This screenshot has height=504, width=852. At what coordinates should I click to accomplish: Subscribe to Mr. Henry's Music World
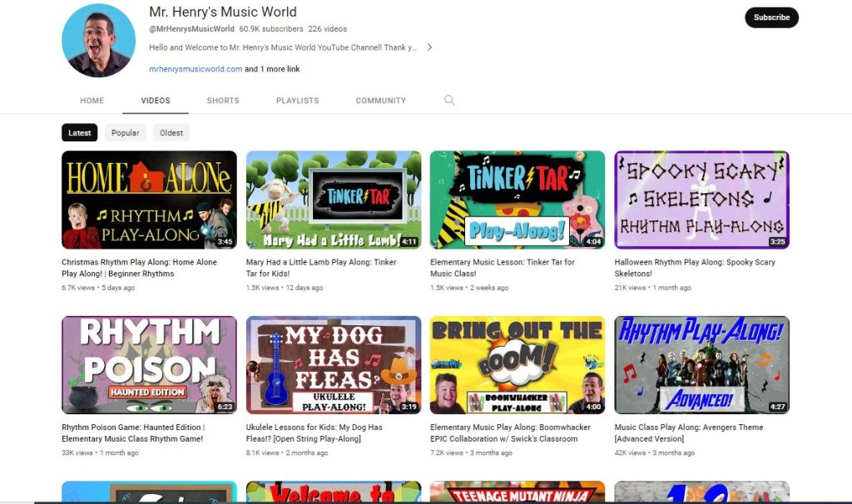(770, 17)
